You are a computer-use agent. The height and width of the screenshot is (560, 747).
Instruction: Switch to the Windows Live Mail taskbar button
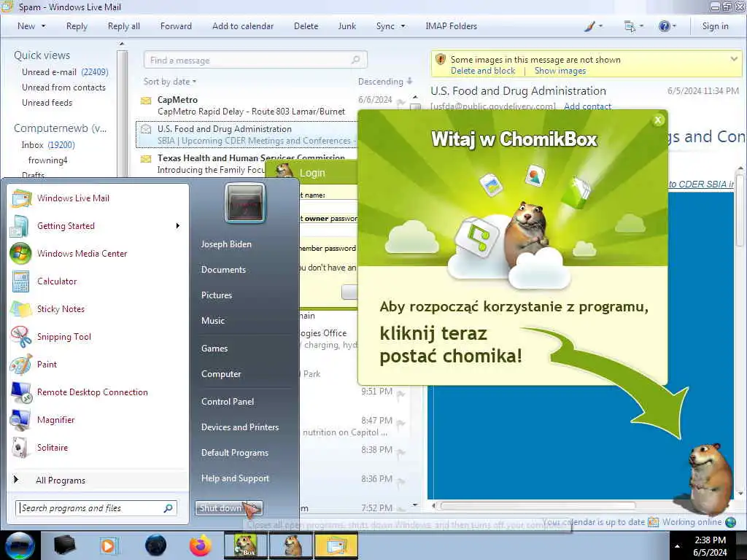click(336, 545)
